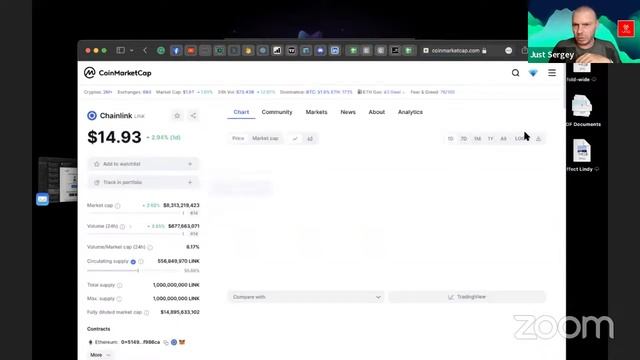
Task: Click info icon next to Max. supply
Action: (x=119, y=299)
